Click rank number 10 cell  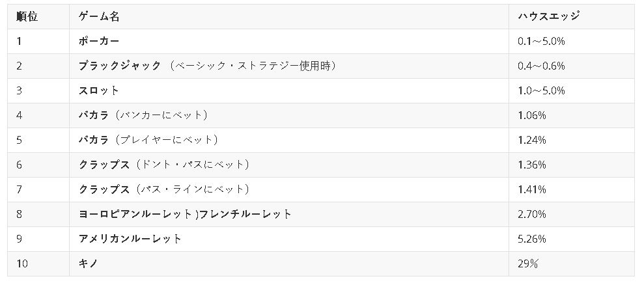(x=22, y=263)
